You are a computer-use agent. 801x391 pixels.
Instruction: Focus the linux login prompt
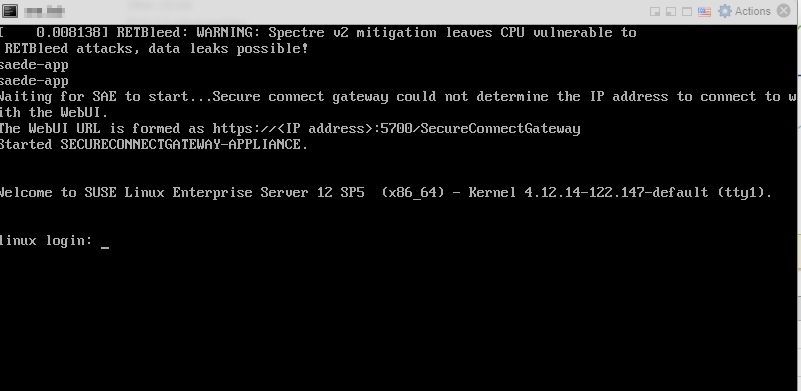click(46, 241)
